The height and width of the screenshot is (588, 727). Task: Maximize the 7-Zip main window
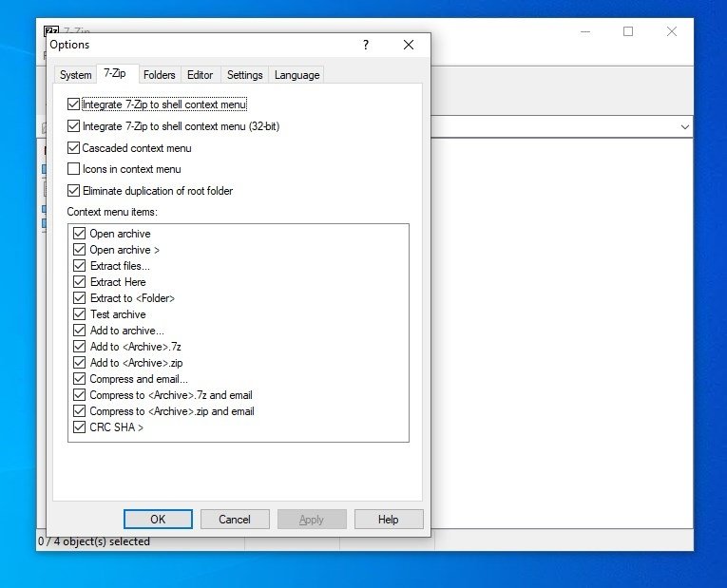(x=628, y=31)
